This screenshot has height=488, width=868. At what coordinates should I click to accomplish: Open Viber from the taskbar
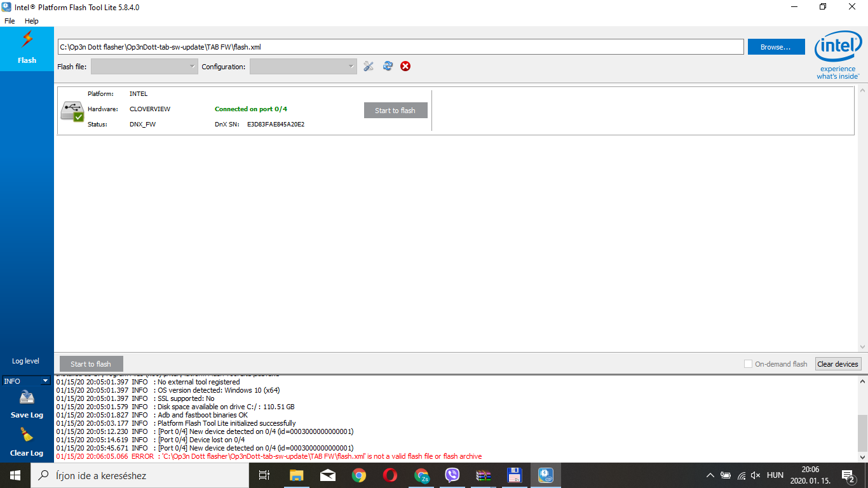(452, 475)
